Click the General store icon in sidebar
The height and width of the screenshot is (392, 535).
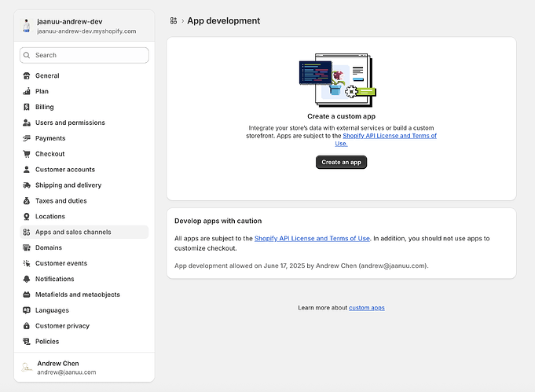tap(27, 75)
